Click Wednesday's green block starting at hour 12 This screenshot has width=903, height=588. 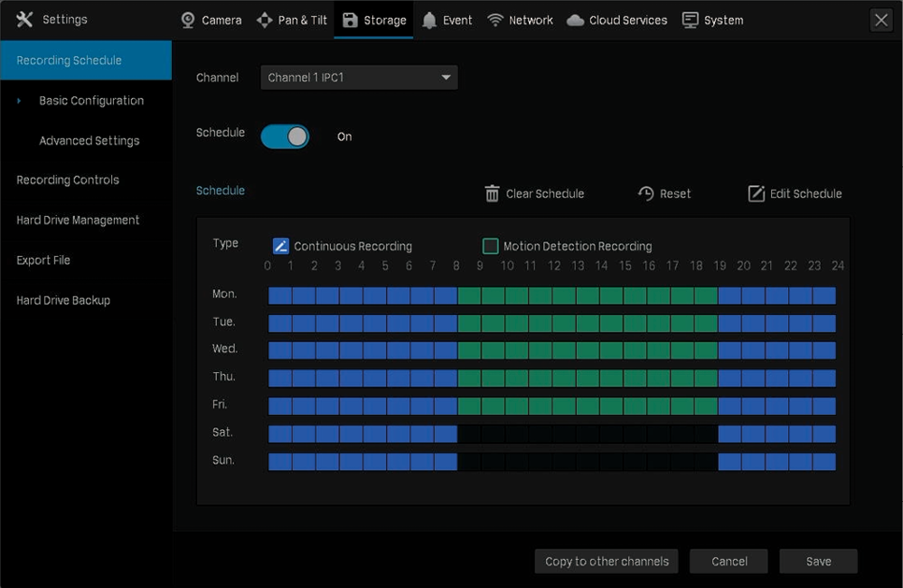pyautogui.click(x=564, y=351)
